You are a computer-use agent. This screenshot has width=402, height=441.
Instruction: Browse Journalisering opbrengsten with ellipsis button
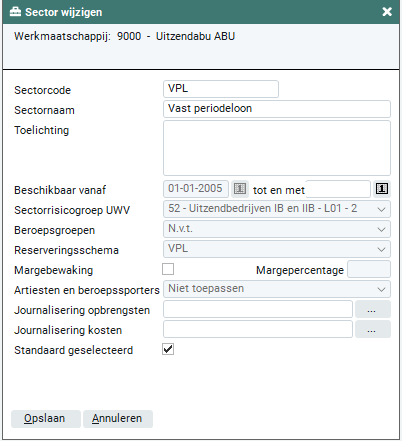372,309
